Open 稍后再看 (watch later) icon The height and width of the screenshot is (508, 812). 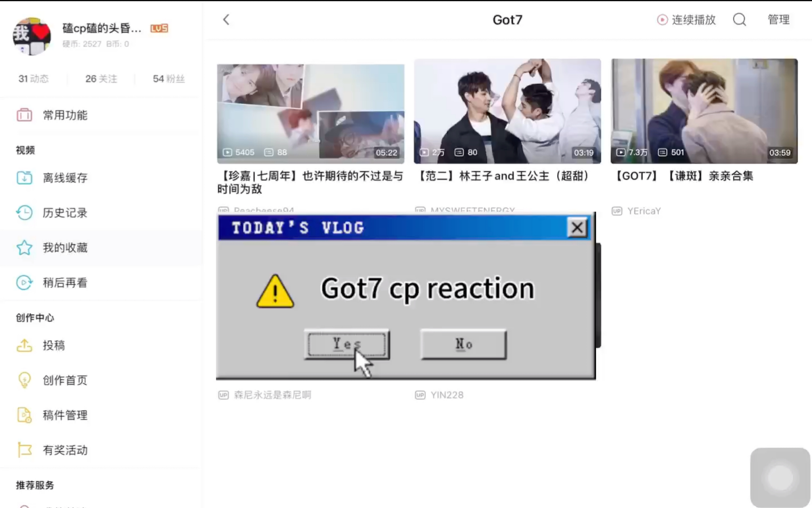(24, 283)
